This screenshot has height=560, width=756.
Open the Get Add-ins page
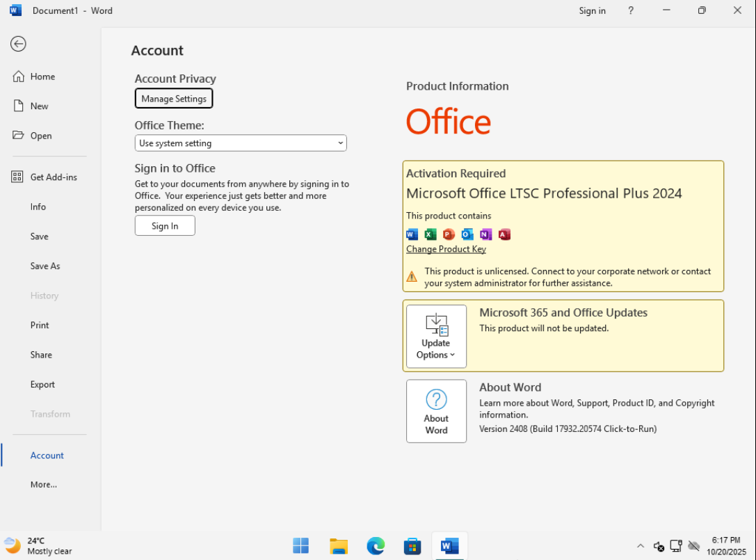pyautogui.click(x=54, y=177)
